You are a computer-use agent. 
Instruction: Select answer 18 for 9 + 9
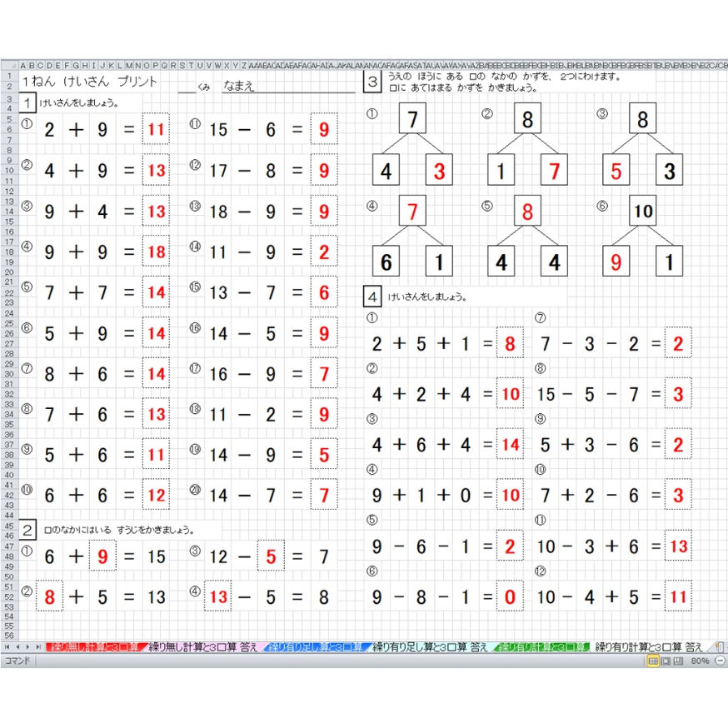tap(156, 252)
